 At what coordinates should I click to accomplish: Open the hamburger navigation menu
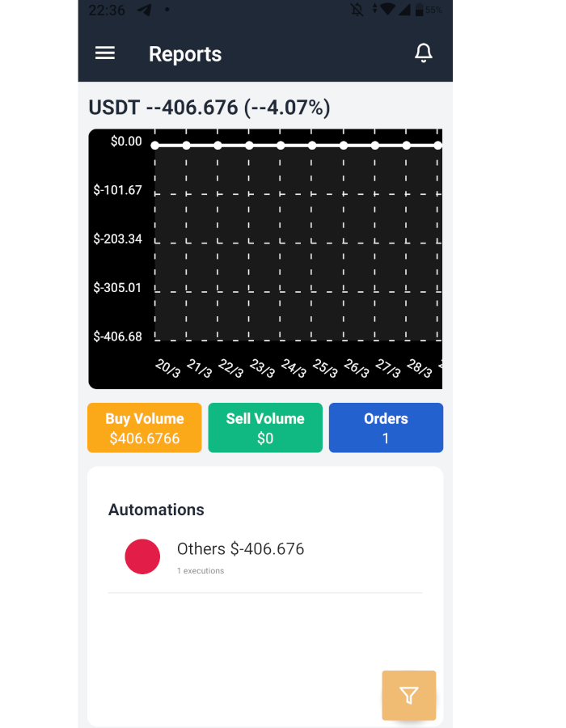pyautogui.click(x=104, y=53)
